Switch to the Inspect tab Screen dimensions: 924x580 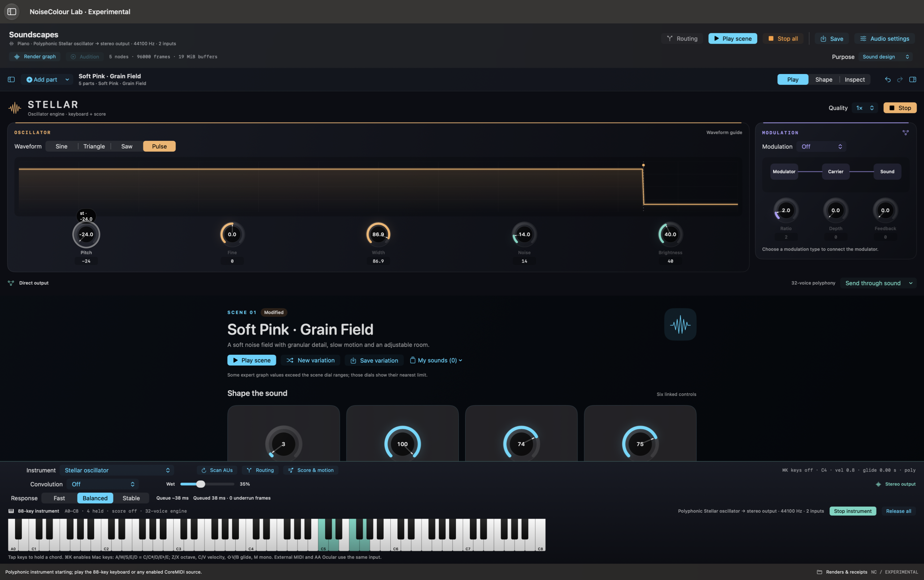[855, 79]
